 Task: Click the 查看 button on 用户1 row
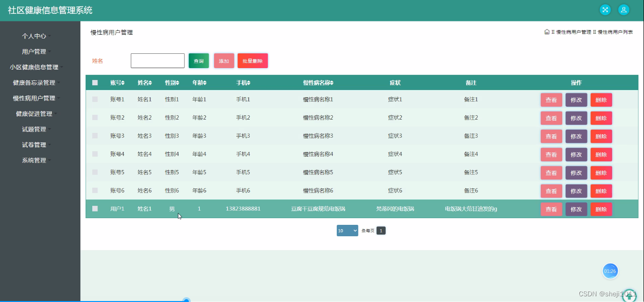pos(551,209)
